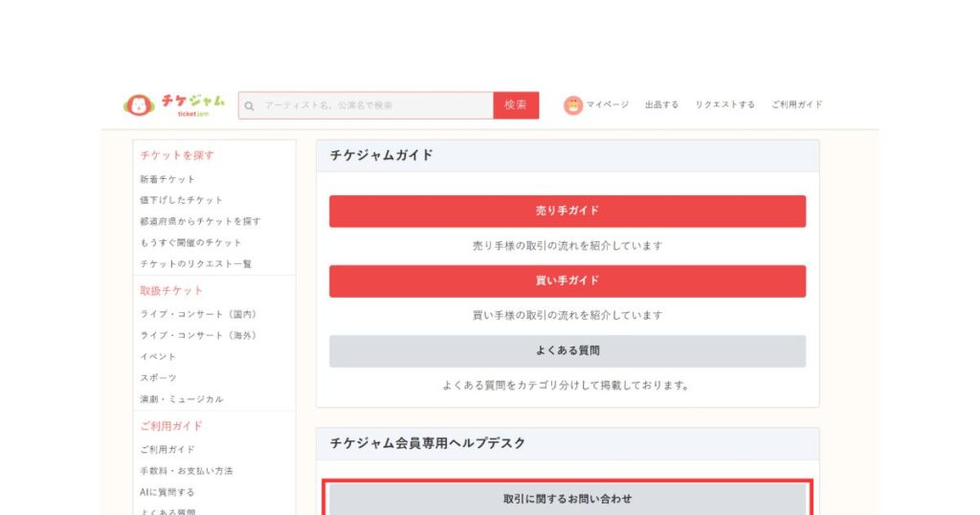Focus the artist name search field
This screenshot has height=515, width=980.
(366, 105)
